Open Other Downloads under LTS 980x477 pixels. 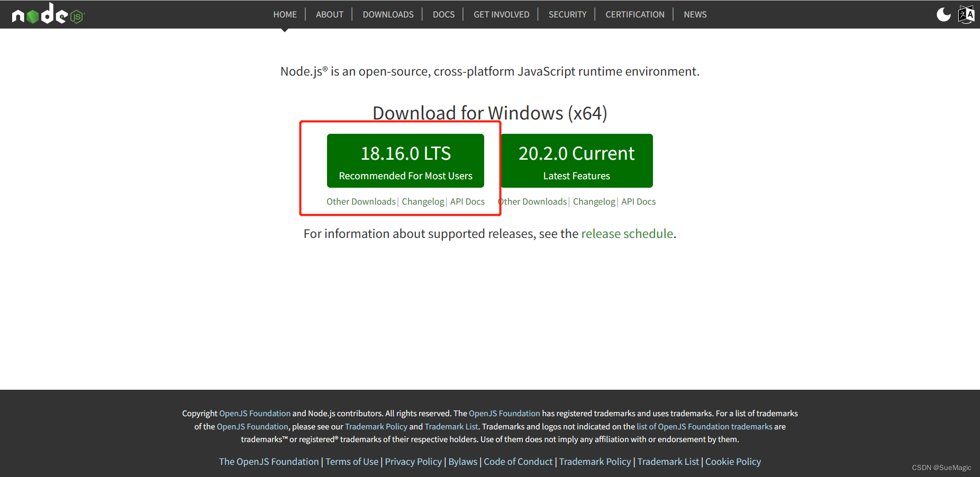[361, 201]
